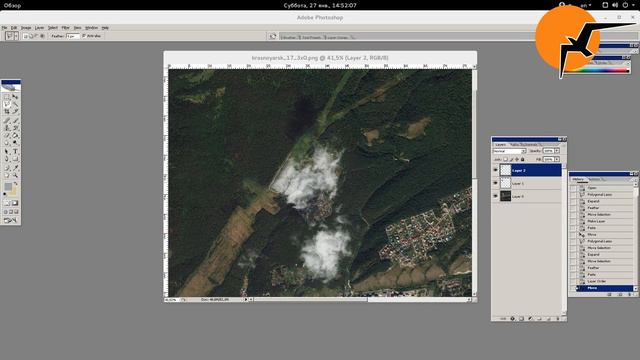This screenshot has width=640, height=360.
Task: Open the document status bar arrow menu
Action: tap(246, 299)
